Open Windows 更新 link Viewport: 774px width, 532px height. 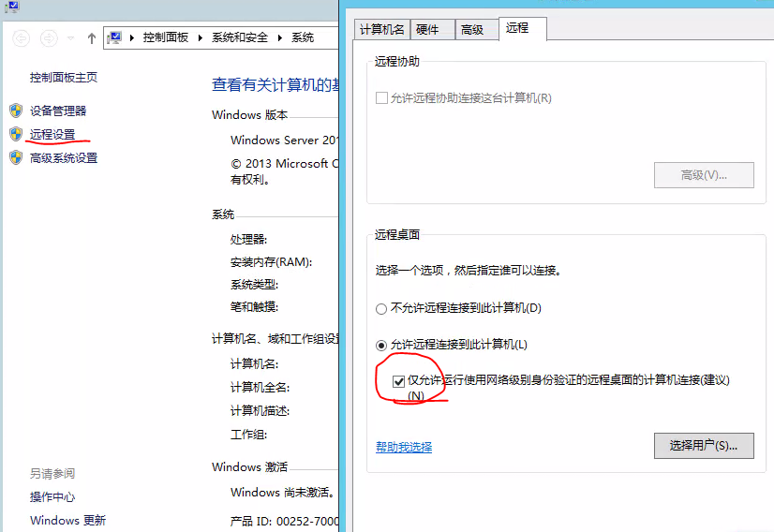click(67, 520)
